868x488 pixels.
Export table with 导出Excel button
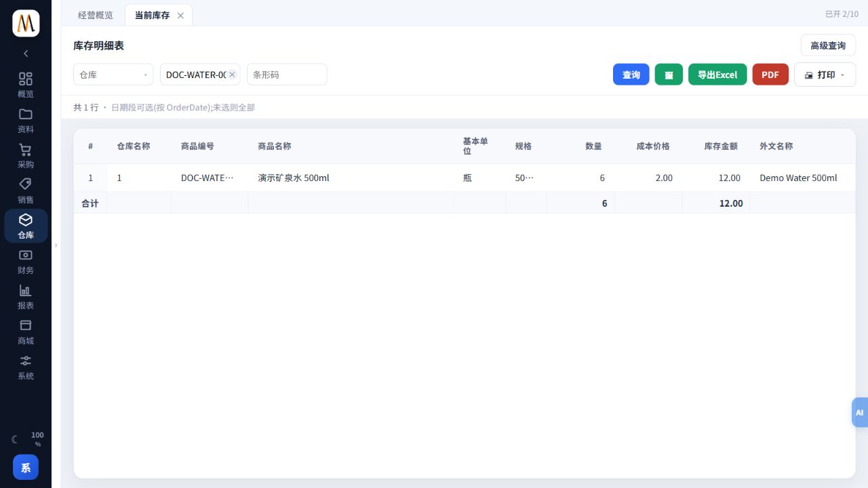click(717, 75)
